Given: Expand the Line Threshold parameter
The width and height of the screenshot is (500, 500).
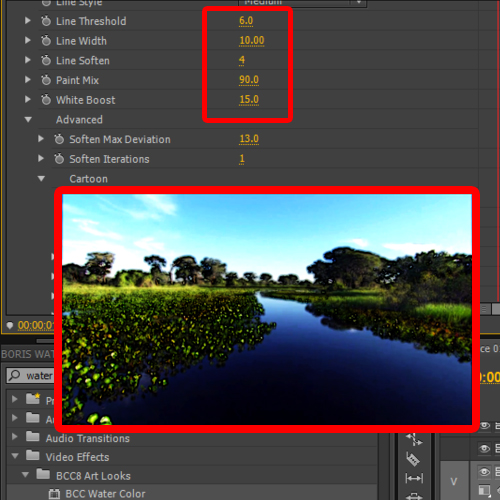Looking at the screenshot, I should coord(28,21).
